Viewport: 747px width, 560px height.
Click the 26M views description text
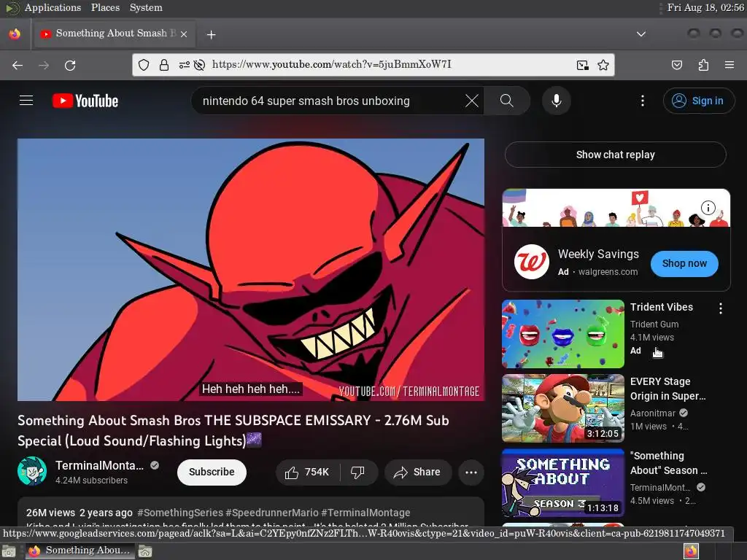tap(50, 513)
